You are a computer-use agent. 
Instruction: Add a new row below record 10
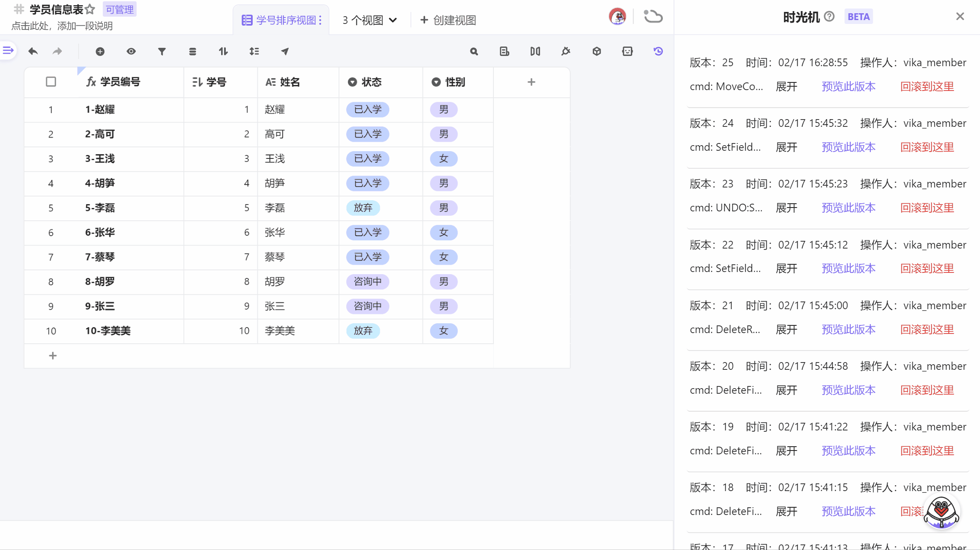pyautogui.click(x=52, y=356)
